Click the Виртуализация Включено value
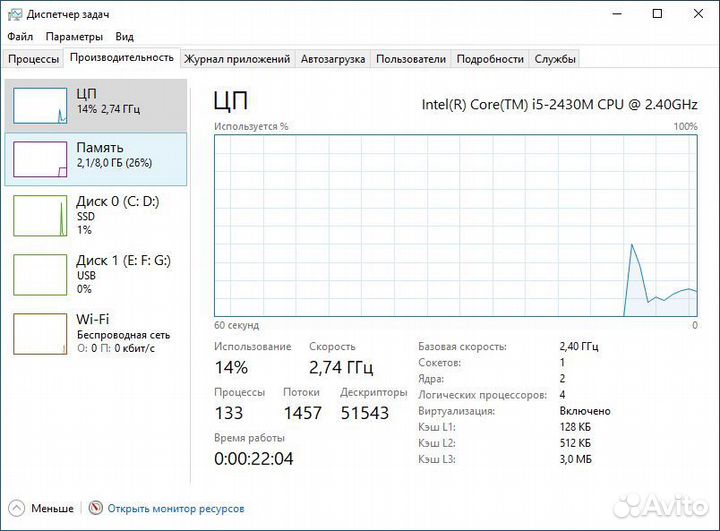Screen dimensions: 720x531 click(585, 411)
